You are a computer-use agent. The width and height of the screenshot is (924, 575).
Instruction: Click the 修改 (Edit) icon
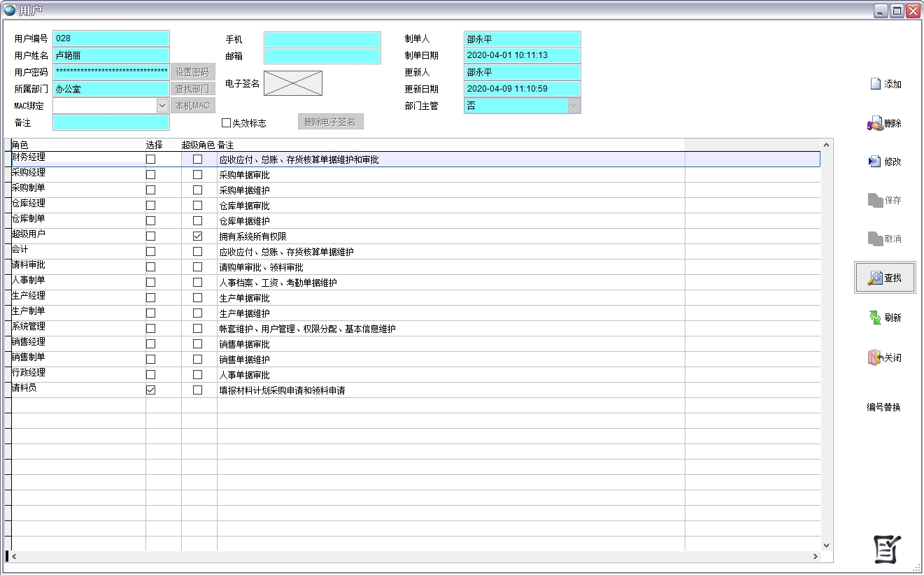(x=875, y=162)
